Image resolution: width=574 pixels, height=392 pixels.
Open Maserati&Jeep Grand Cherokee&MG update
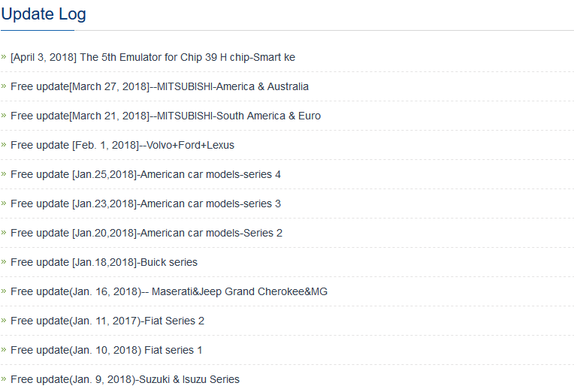[x=169, y=291]
